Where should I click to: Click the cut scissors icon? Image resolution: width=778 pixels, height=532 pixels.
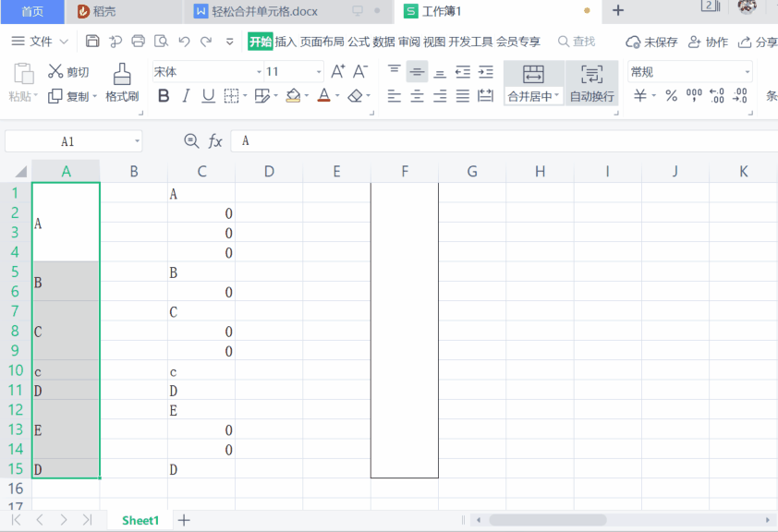(55, 72)
